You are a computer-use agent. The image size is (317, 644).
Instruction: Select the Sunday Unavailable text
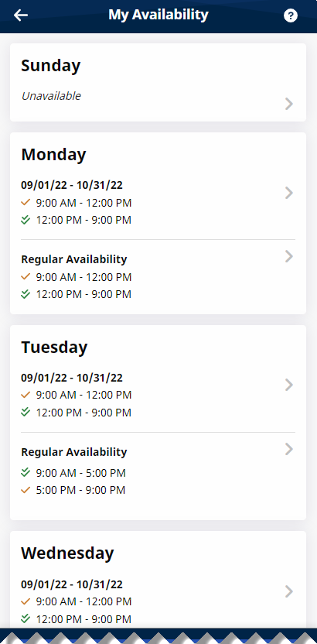coord(51,96)
